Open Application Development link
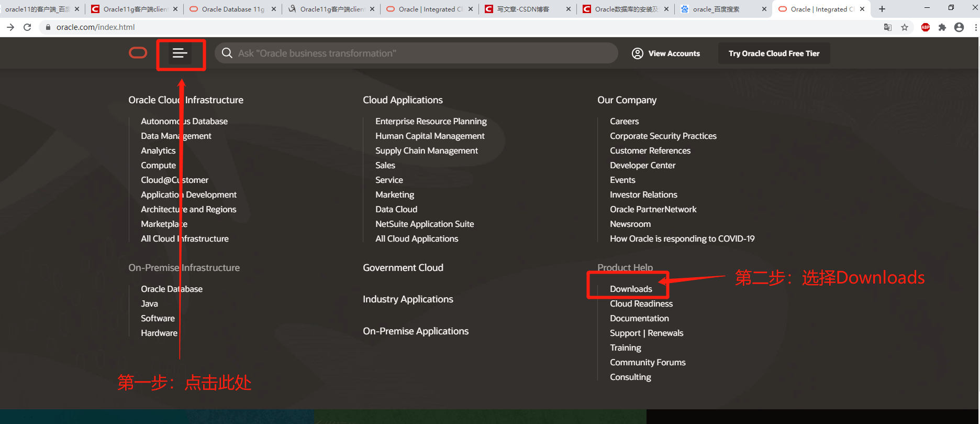 tap(188, 194)
